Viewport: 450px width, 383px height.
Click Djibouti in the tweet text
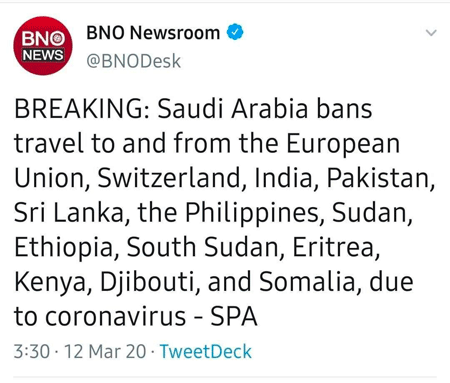(x=147, y=283)
